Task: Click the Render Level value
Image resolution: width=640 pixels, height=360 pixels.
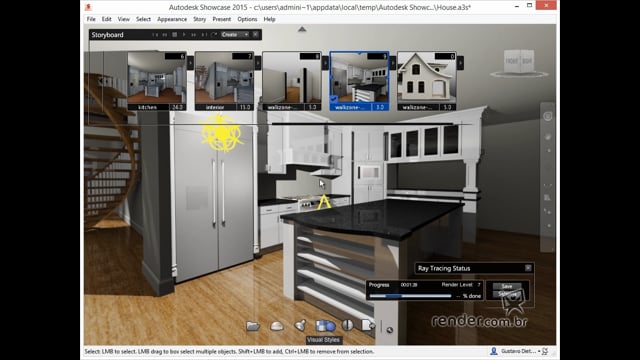Action: (x=479, y=284)
